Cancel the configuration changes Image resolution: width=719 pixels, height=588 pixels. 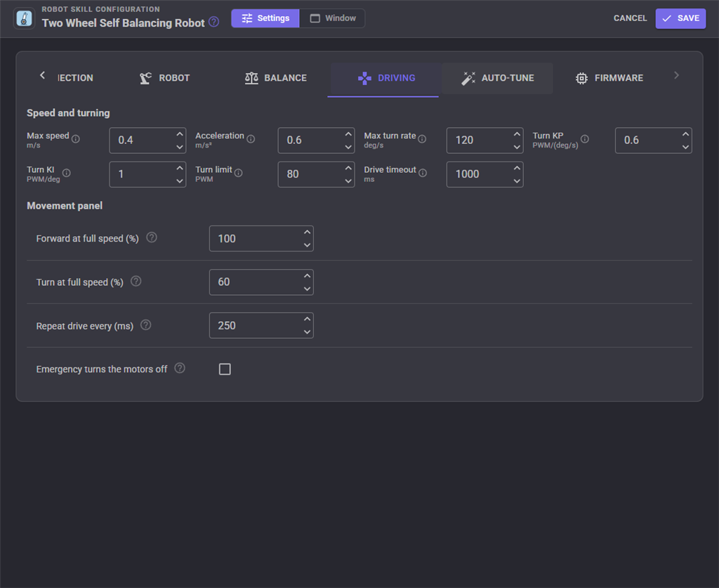(x=630, y=18)
